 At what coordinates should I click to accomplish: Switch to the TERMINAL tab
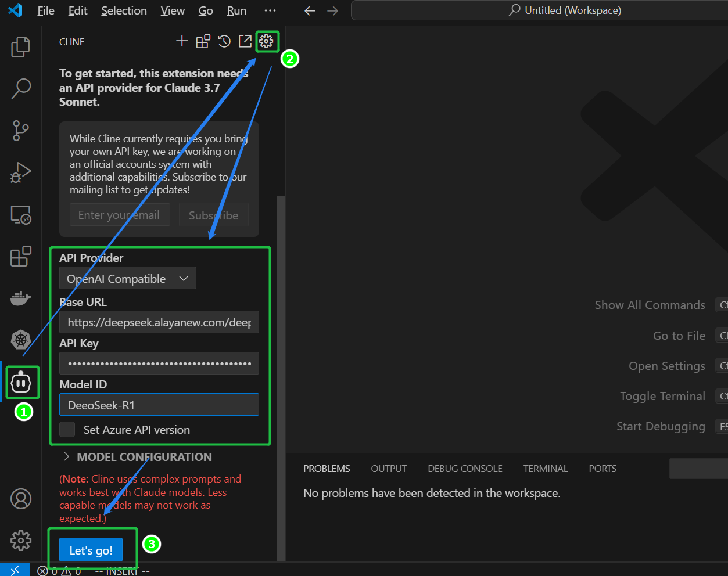pos(545,469)
